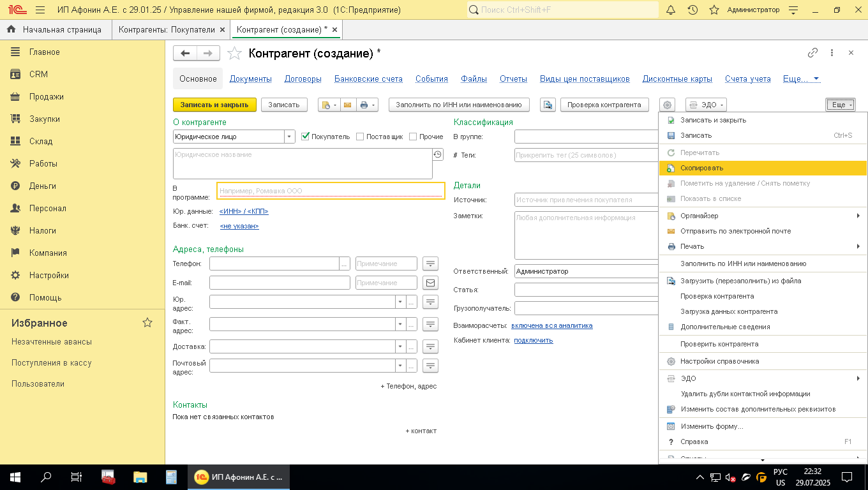This screenshot has height=490, width=868.
Task: Check the Прочие checkbox
Action: coord(413,137)
